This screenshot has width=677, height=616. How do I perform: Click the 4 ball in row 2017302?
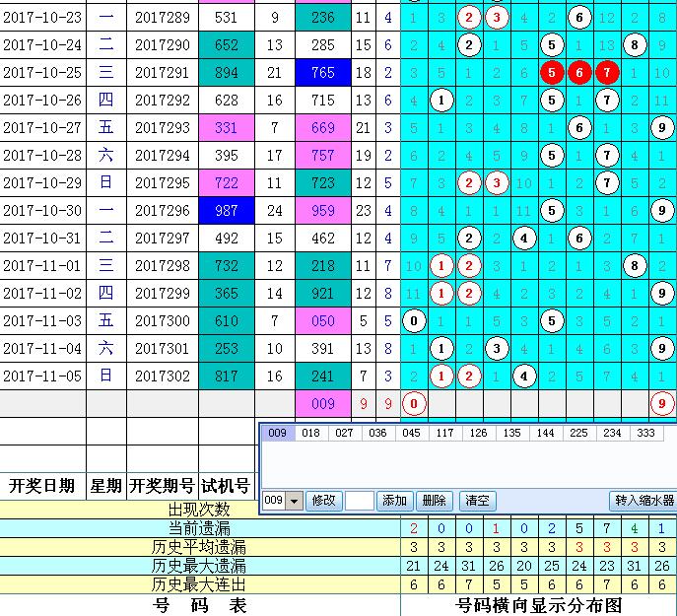coord(524,376)
